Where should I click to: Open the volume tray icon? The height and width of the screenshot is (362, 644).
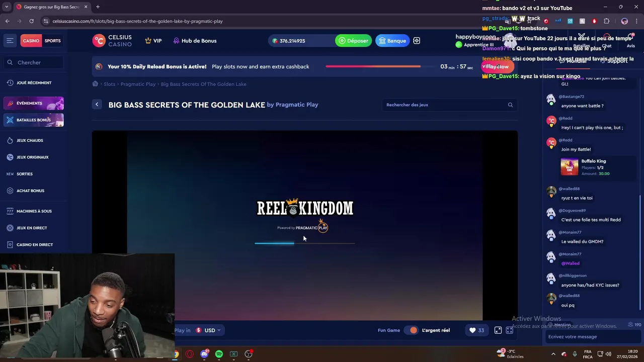tap(608, 354)
